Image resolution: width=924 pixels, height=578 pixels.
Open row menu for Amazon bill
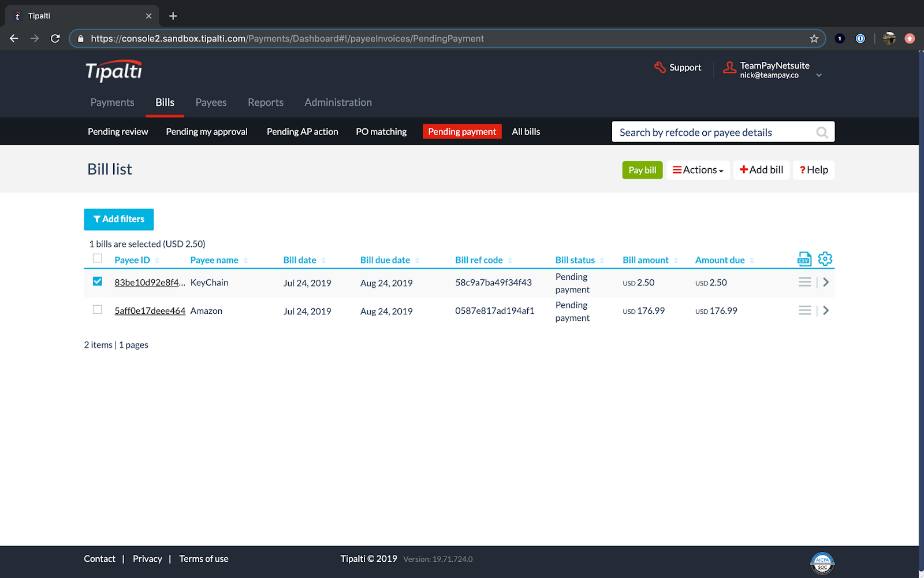pos(804,310)
